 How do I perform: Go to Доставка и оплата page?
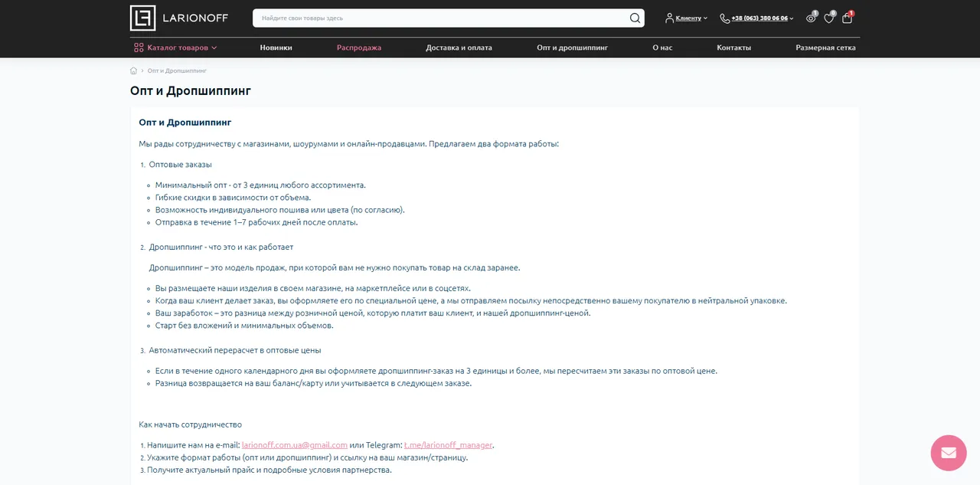coord(459,48)
